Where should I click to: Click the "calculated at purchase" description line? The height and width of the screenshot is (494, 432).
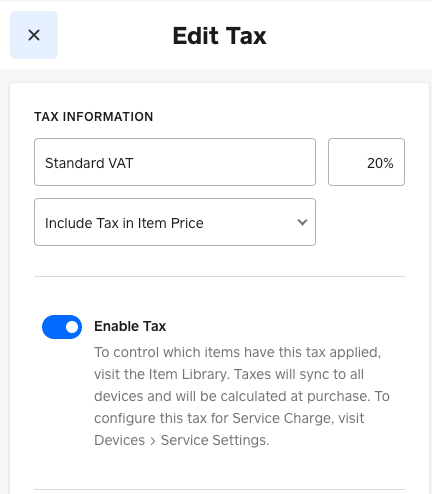(x=242, y=396)
